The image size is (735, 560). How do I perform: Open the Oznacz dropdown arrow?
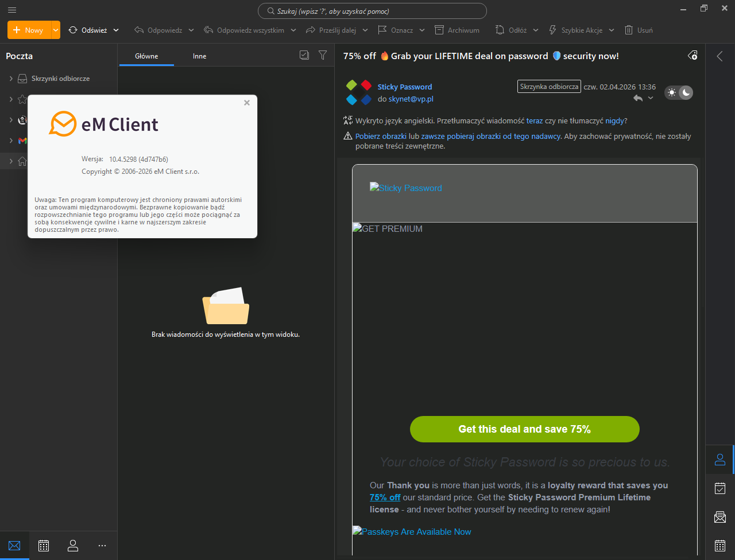coord(422,30)
